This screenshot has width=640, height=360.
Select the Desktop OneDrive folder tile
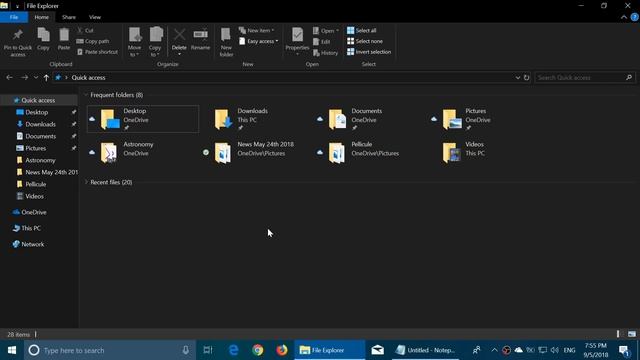point(143,119)
